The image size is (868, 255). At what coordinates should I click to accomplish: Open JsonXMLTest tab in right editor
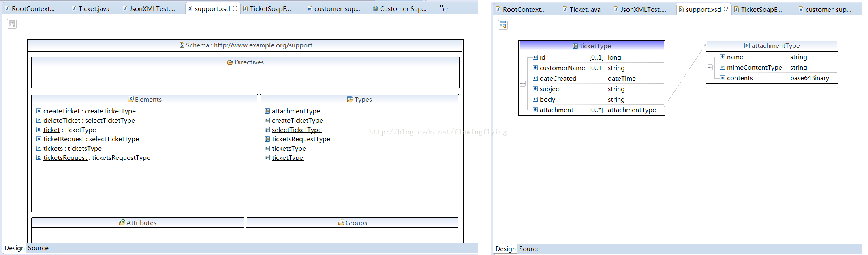pyautogui.click(x=640, y=9)
